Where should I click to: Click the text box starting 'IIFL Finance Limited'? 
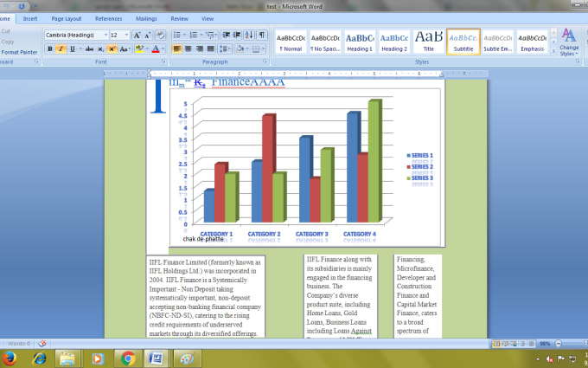click(206, 297)
